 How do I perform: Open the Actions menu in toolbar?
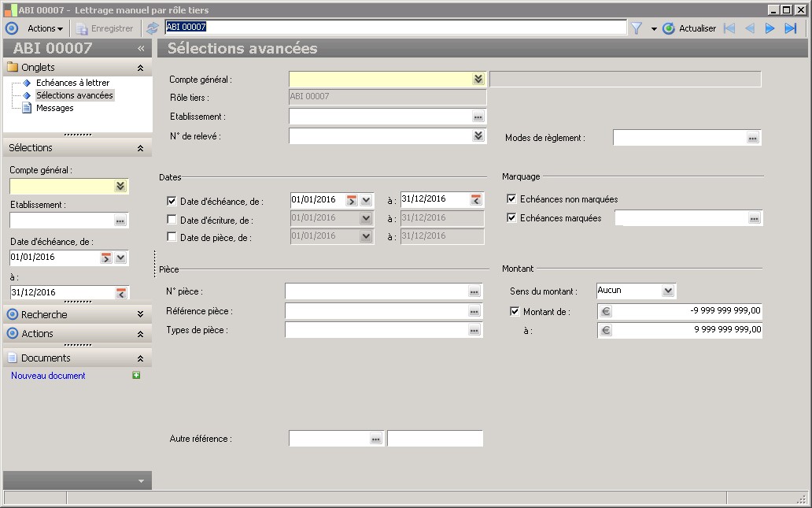tap(45, 28)
